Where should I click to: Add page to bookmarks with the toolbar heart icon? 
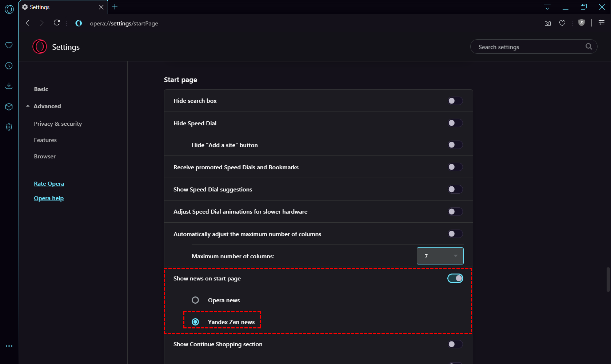click(x=562, y=23)
